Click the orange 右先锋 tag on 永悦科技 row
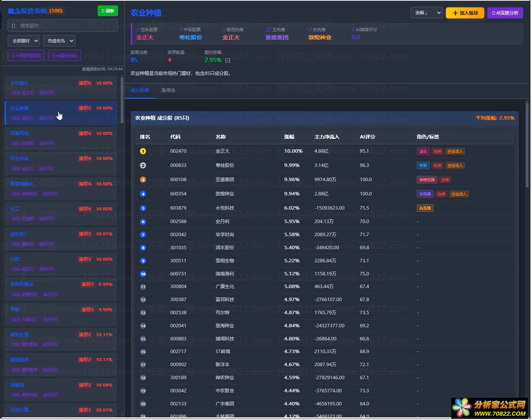The image size is (532, 420). [425, 208]
